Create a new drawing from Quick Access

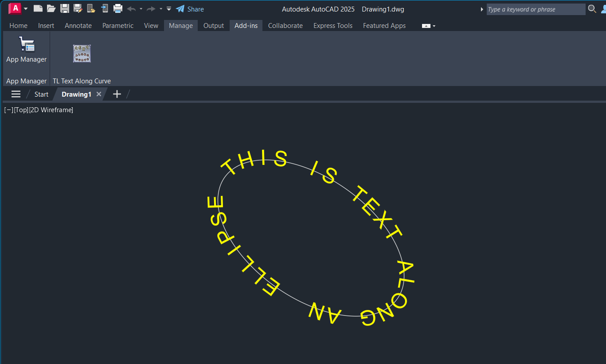click(38, 8)
